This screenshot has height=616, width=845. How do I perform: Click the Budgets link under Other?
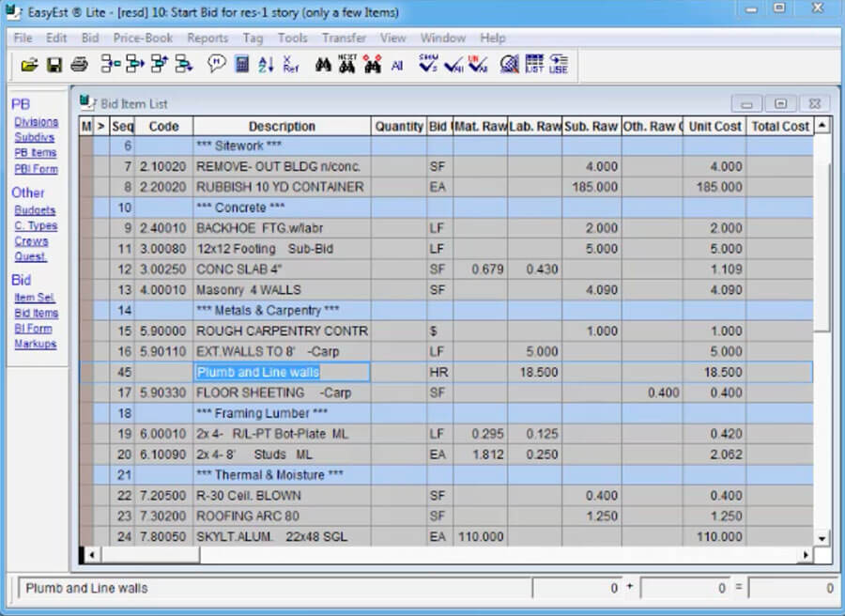point(34,210)
